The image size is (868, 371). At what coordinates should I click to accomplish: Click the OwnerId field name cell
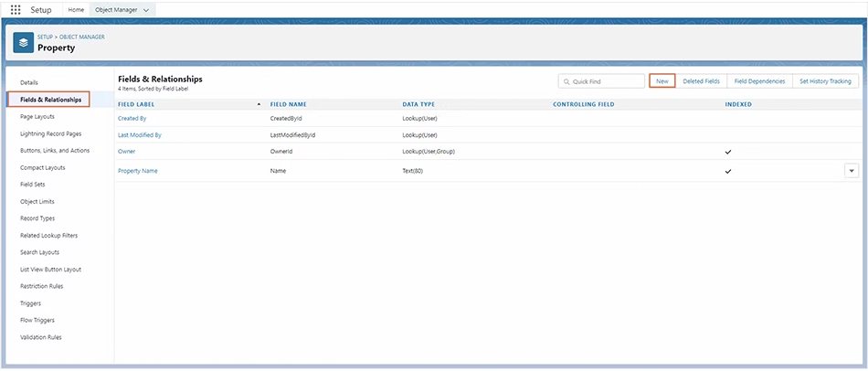pos(281,151)
